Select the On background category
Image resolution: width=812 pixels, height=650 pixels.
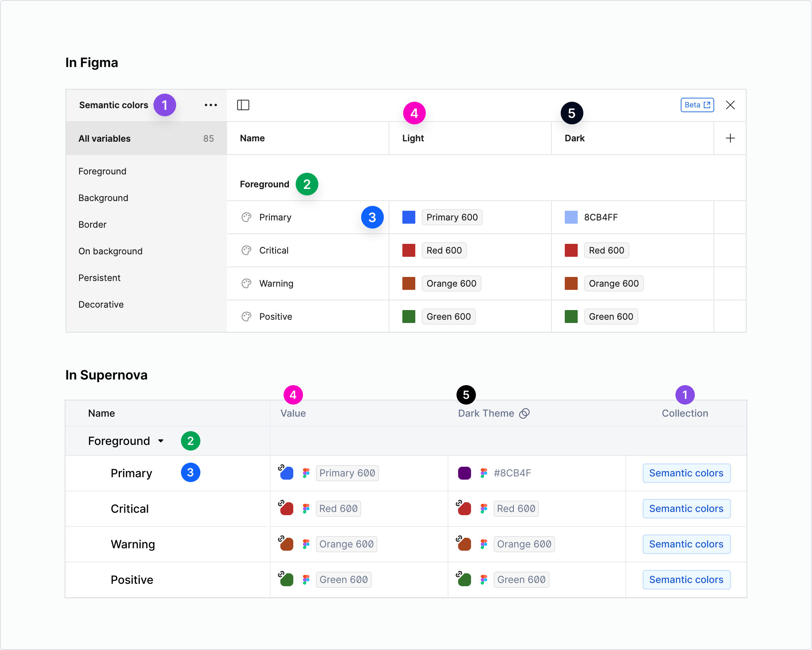click(110, 251)
